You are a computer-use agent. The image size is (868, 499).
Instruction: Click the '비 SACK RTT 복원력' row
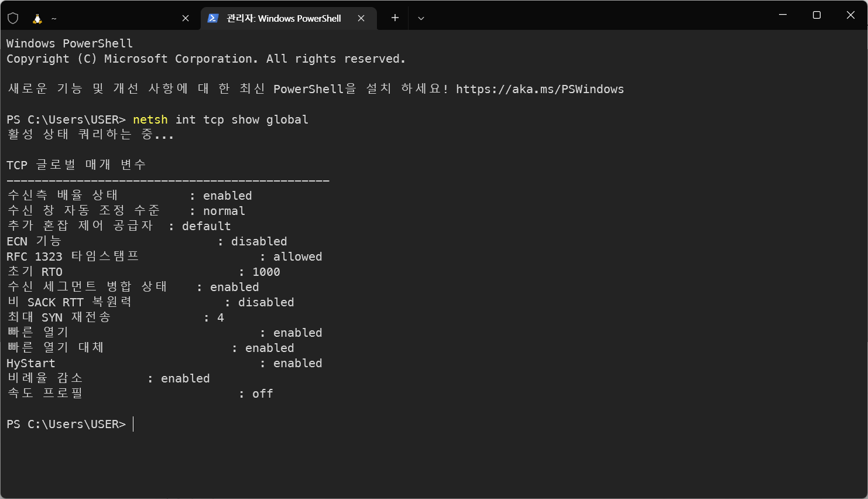(150, 302)
